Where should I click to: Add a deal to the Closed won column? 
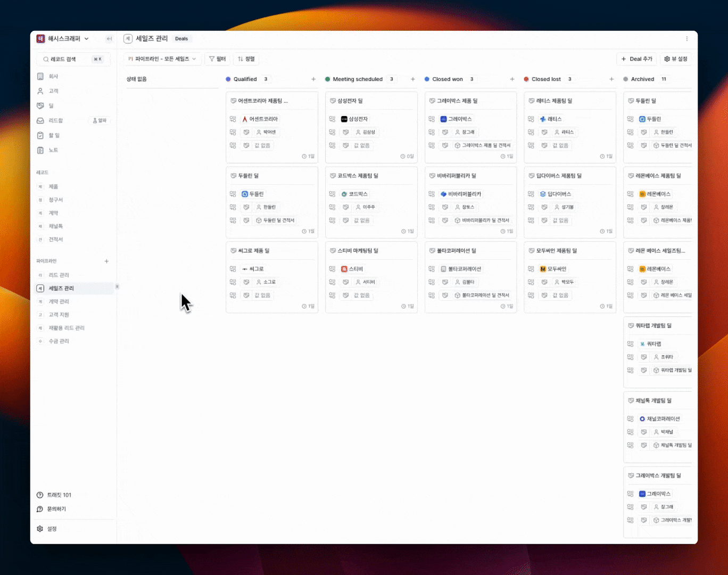[x=512, y=79]
